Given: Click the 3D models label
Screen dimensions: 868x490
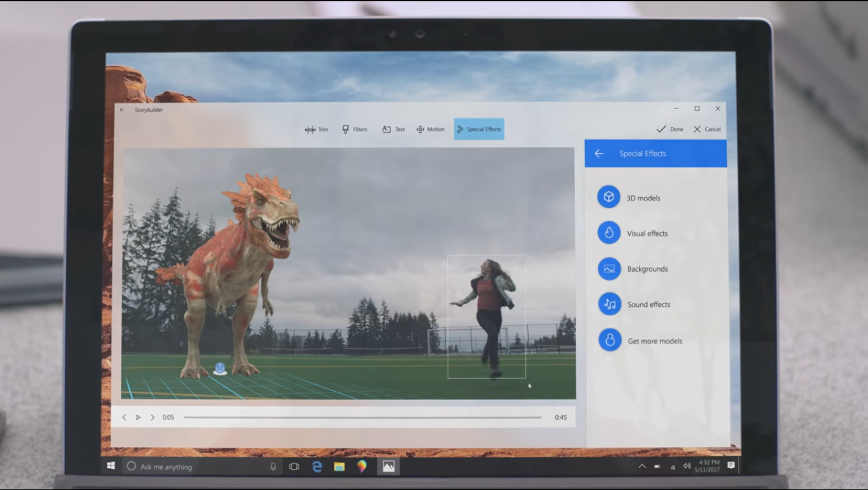Looking at the screenshot, I should 643,198.
